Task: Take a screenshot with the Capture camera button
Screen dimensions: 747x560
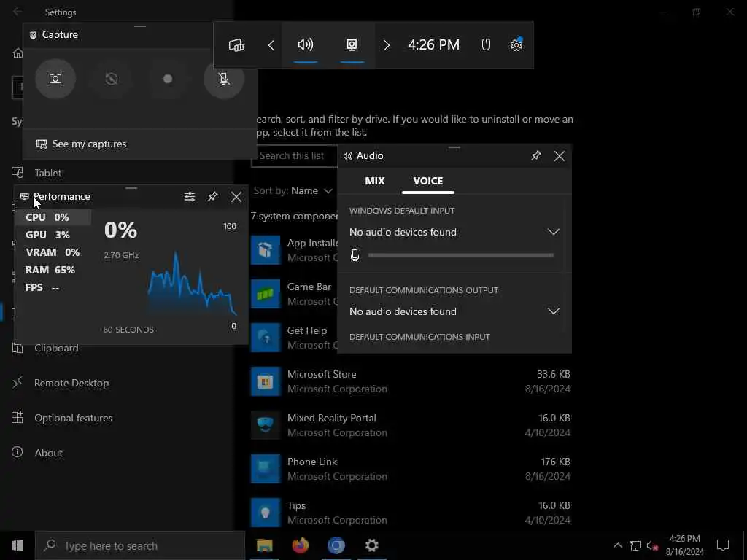Action: click(55, 79)
